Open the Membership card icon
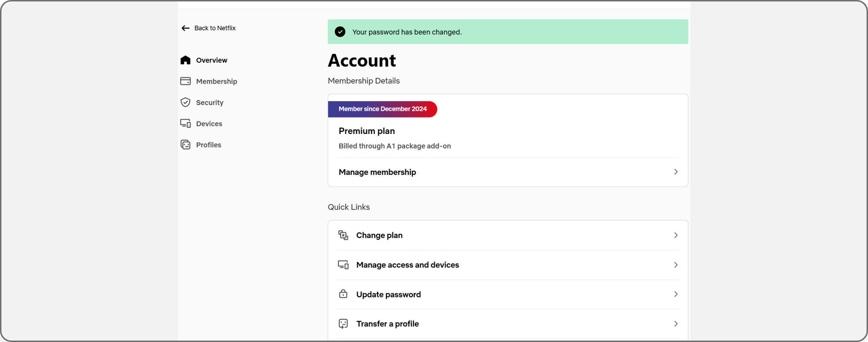This screenshot has height=342, width=868. 185,81
